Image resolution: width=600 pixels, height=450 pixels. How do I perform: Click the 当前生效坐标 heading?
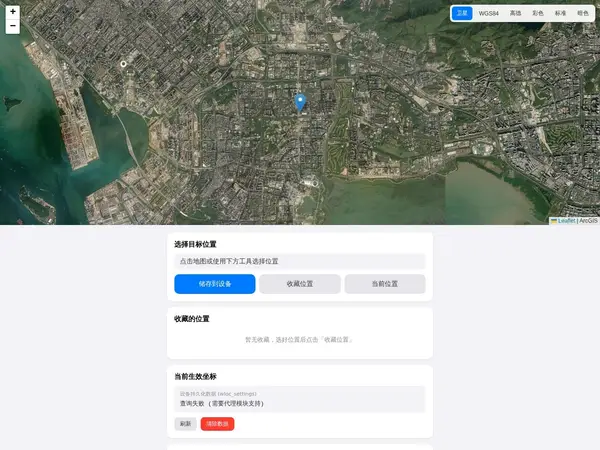[195, 377]
